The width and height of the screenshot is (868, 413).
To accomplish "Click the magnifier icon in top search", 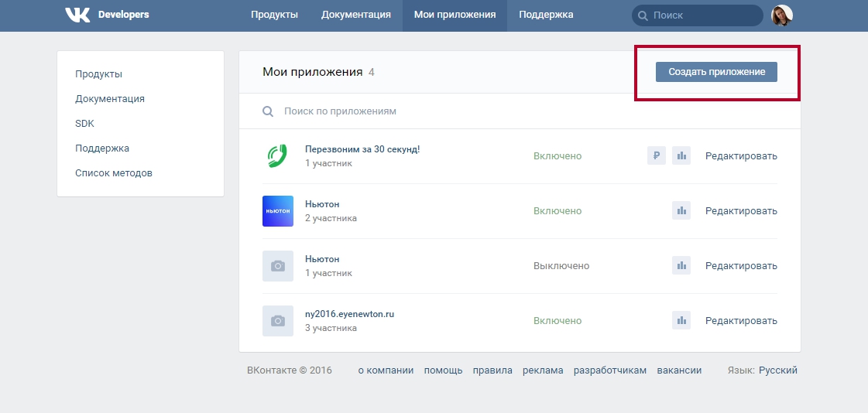I will tap(643, 15).
